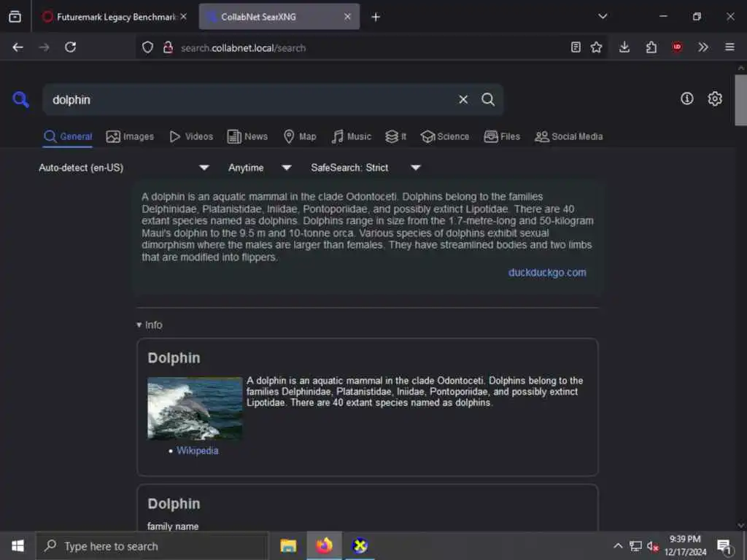This screenshot has height=560, width=747.
Task: Open the Auto-detect language dropdown
Action: (x=124, y=168)
